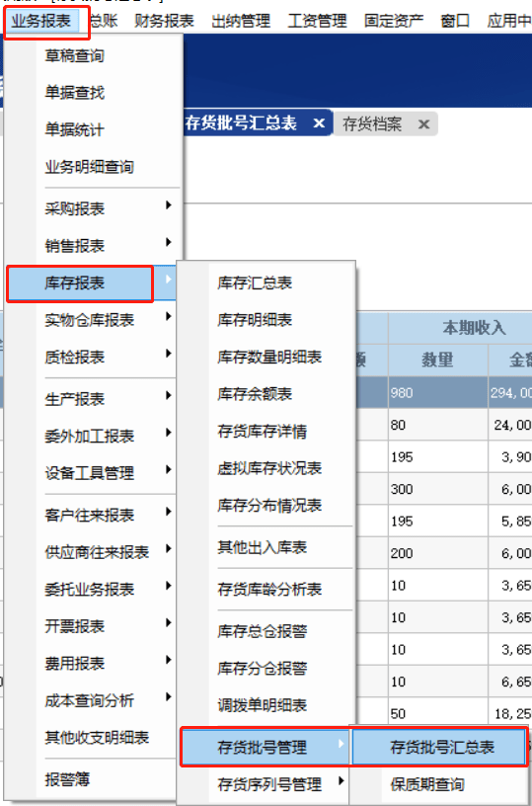Expand the 采购报表 submenu arrow
532x806 pixels.
[169, 205]
